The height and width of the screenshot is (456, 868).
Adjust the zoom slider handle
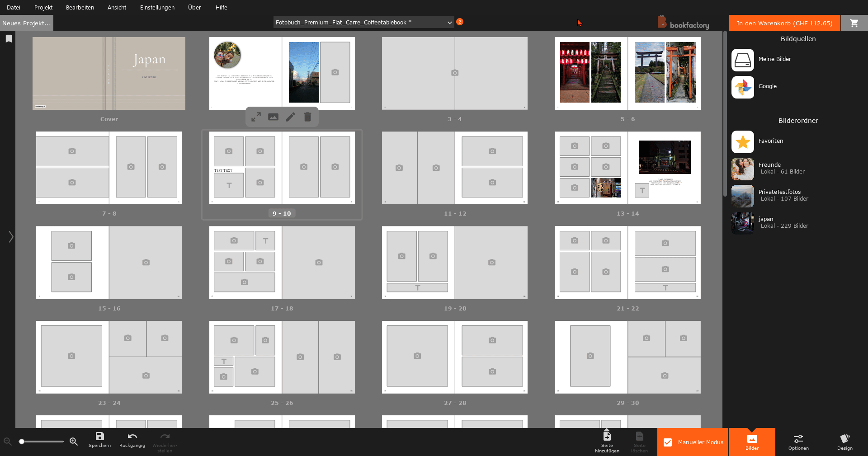click(x=21, y=442)
